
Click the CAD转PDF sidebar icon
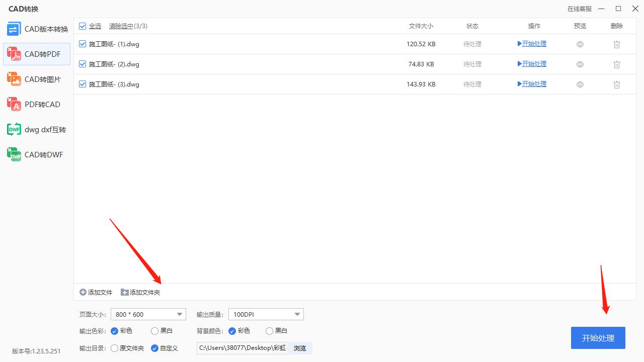(14, 54)
